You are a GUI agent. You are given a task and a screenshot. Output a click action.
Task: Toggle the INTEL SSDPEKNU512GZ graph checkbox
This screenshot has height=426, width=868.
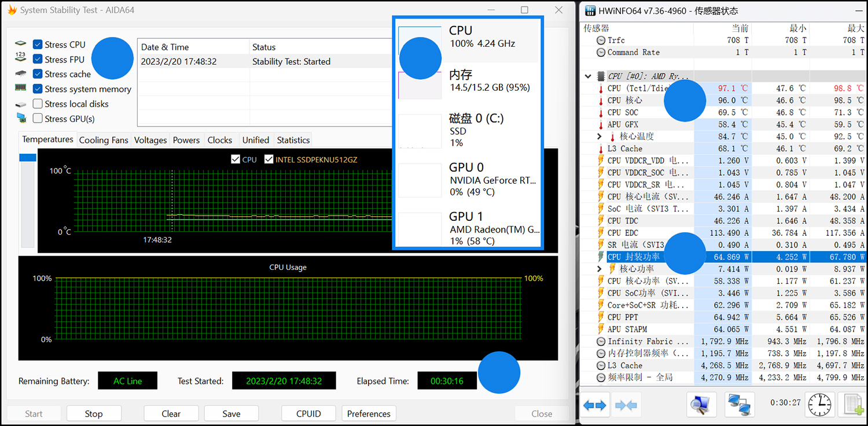pyautogui.click(x=269, y=160)
